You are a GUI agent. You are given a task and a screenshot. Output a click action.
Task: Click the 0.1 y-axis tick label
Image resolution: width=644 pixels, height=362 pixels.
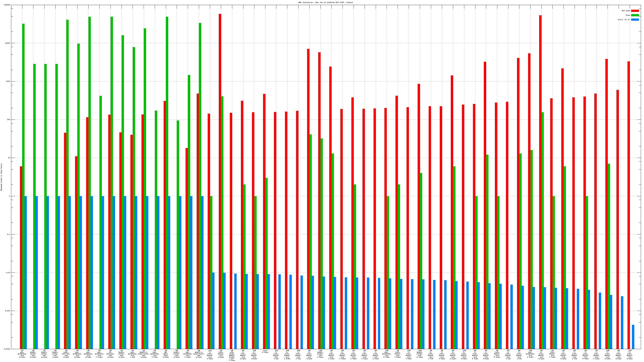click(x=9, y=234)
